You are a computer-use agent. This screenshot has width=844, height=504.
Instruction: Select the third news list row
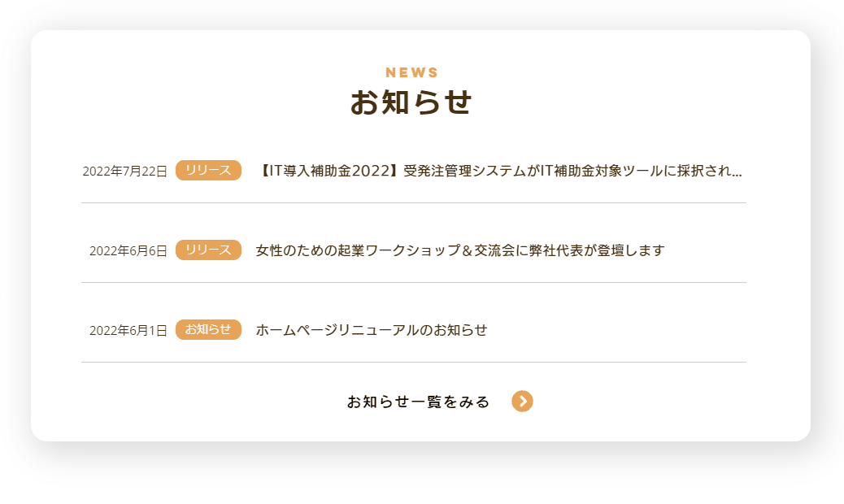click(x=414, y=330)
